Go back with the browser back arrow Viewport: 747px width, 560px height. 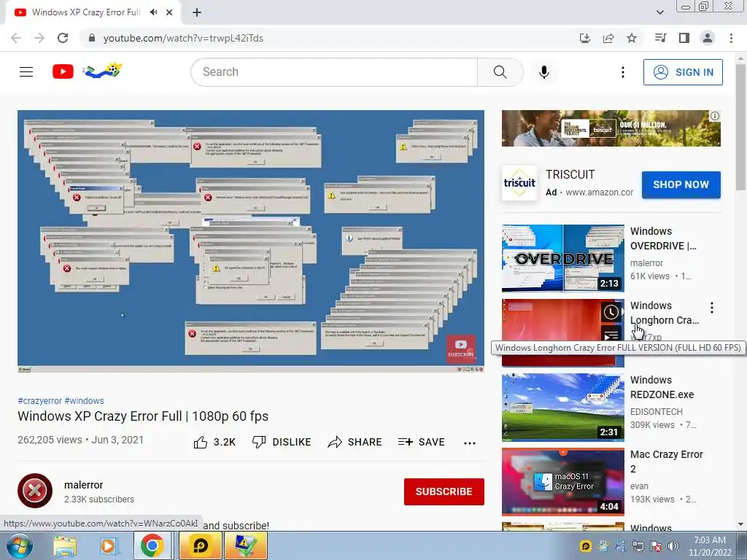point(16,38)
